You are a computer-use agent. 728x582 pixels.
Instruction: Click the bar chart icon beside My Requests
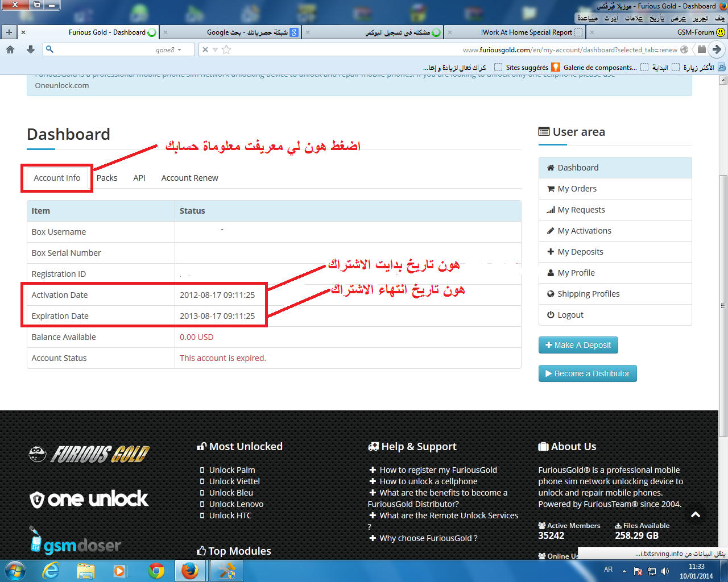pos(551,210)
